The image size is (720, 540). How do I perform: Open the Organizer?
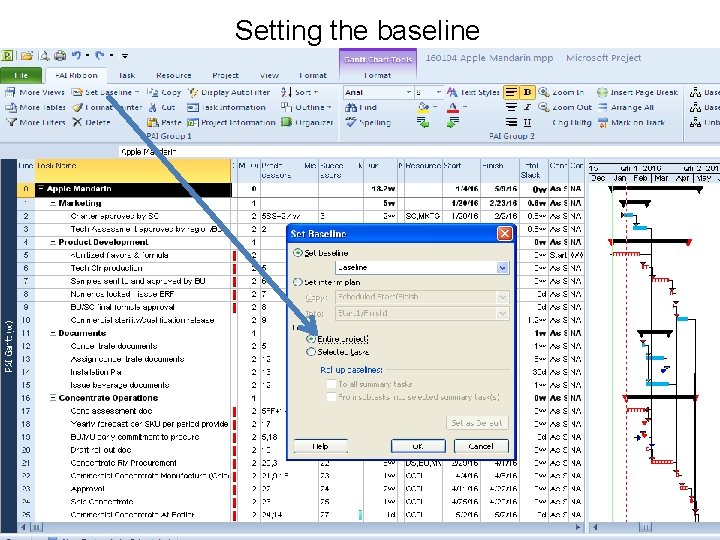307,123
